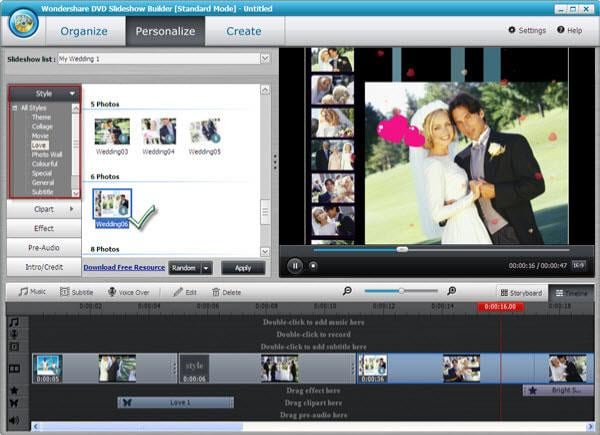The height and width of the screenshot is (435, 600).
Task: Select the Colourful style category
Action: click(x=45, y=164)
